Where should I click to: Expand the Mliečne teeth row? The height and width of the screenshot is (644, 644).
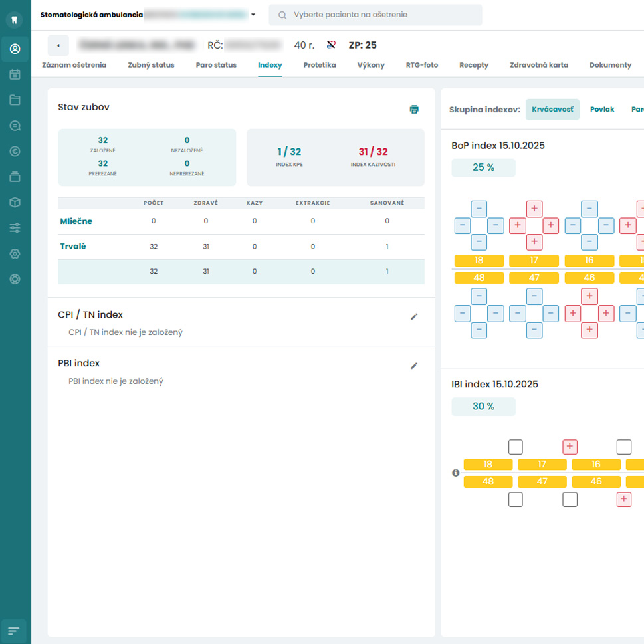tap(76, 221)
